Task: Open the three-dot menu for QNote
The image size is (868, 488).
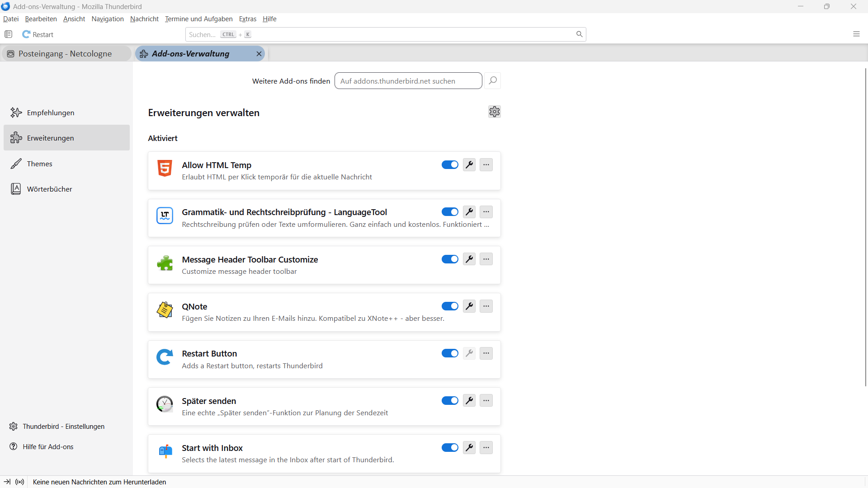Action: coord(486,306)
